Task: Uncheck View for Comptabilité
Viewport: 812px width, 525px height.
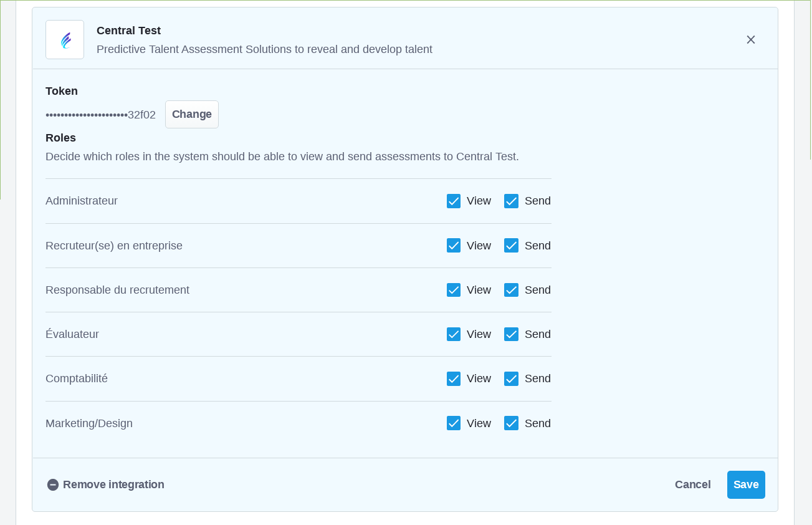Action: point(454,378)
